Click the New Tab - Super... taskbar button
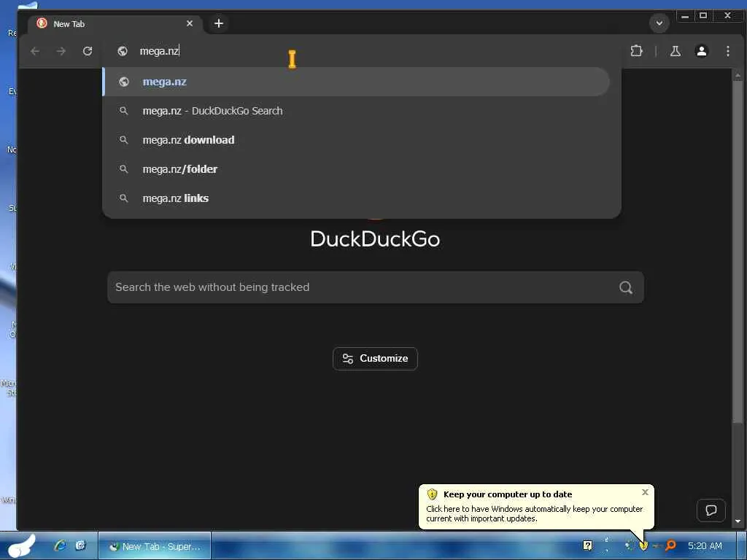 click(x=155, y=546)
